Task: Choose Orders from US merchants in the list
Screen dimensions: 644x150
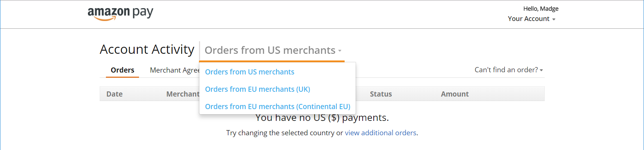Action: tap(250, 72)
